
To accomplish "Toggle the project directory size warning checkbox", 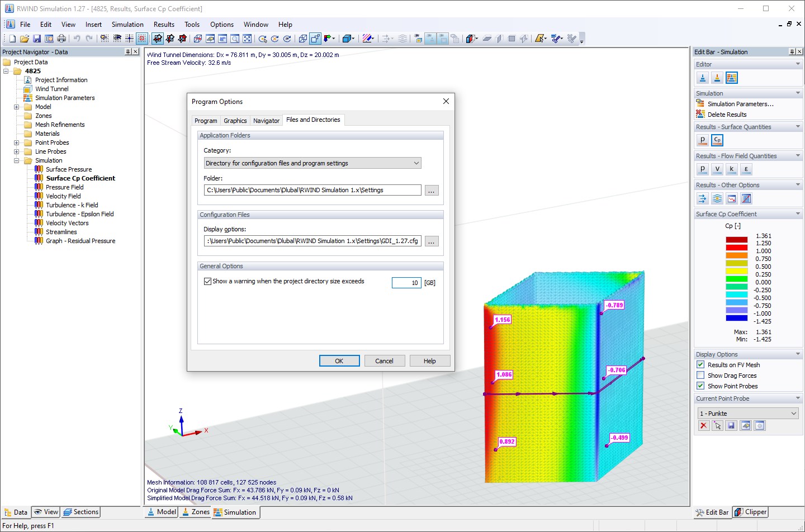I will point(207,282).
